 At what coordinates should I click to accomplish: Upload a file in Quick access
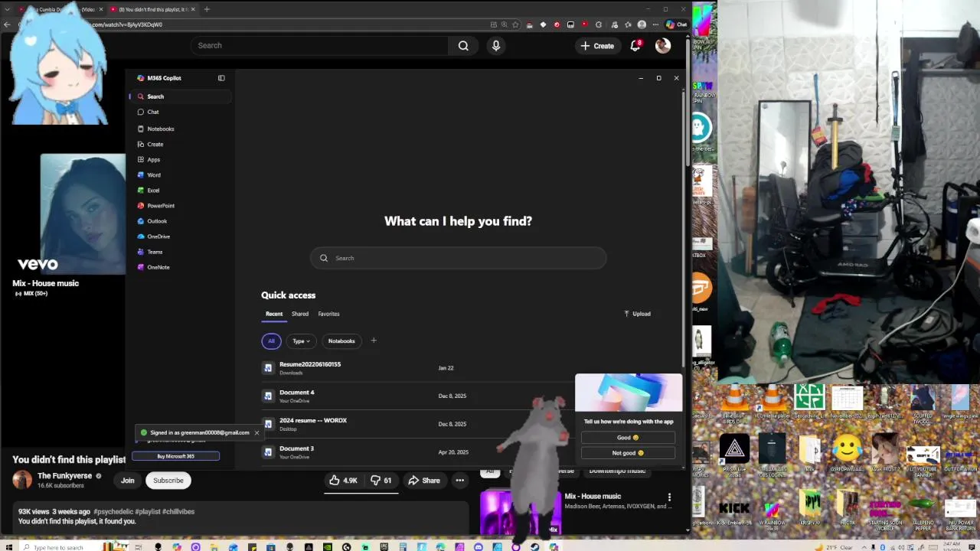(637, 314)
